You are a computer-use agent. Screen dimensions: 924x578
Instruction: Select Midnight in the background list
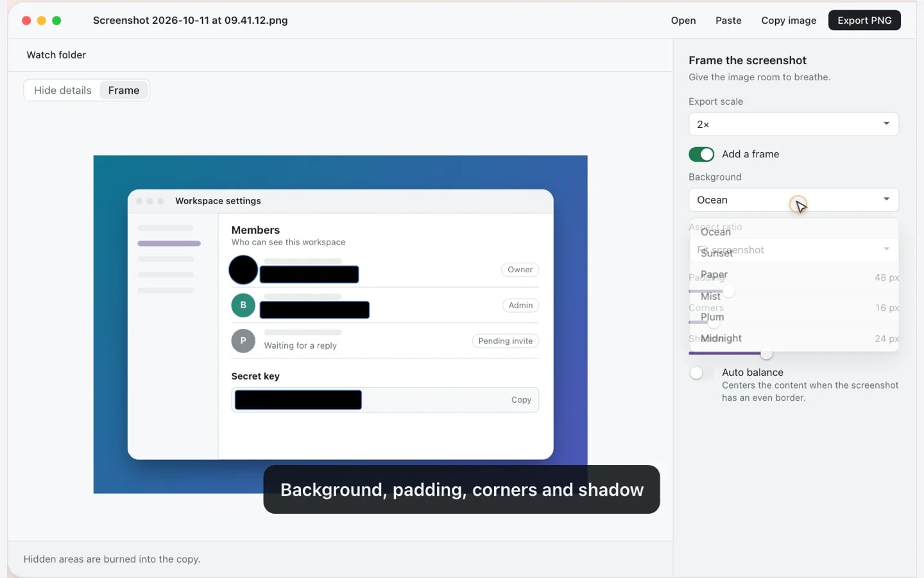point(794,338)
